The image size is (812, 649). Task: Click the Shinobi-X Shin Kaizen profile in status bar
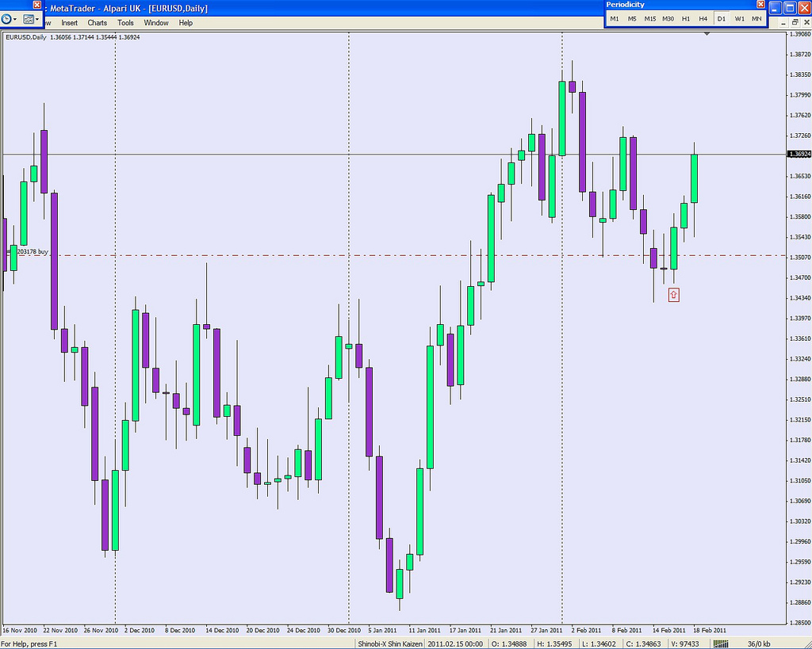tap(390, 643)
